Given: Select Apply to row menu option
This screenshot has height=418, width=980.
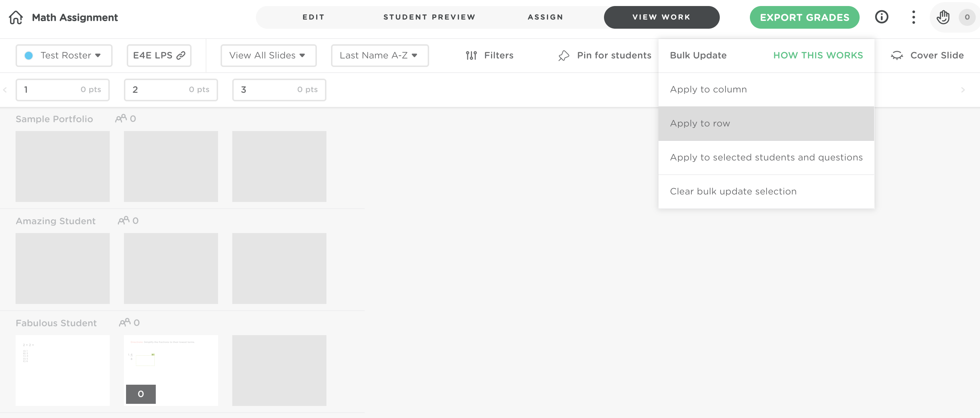Looking at the screenshot, I should (x=765, y=123).
